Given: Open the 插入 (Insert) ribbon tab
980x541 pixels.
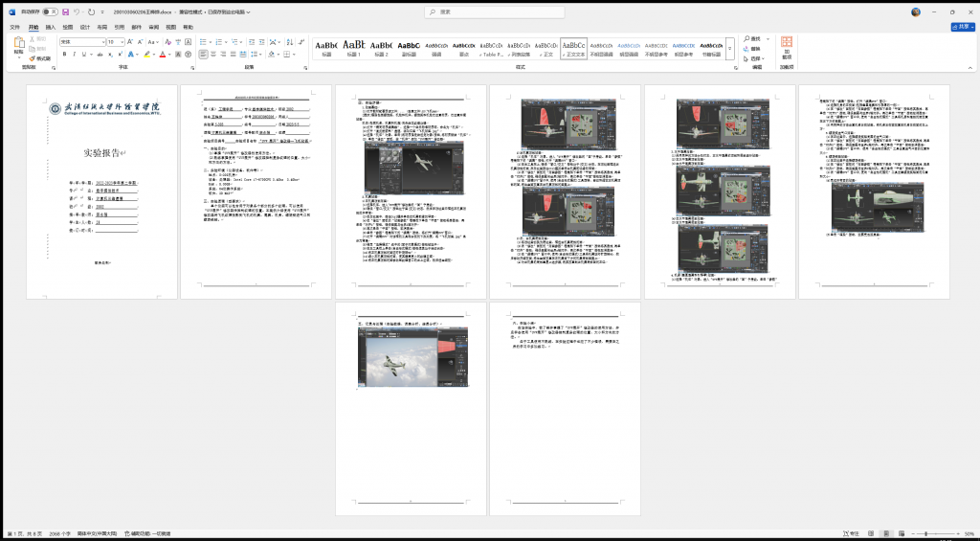Looking at the screenshot, I should click(x=51, y=28).
